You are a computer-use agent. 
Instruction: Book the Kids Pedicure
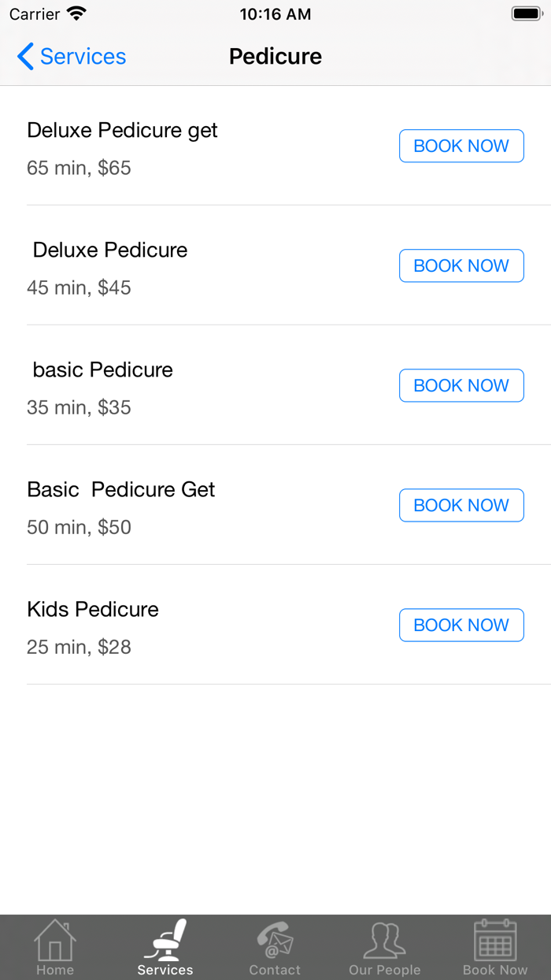[461, 625]
